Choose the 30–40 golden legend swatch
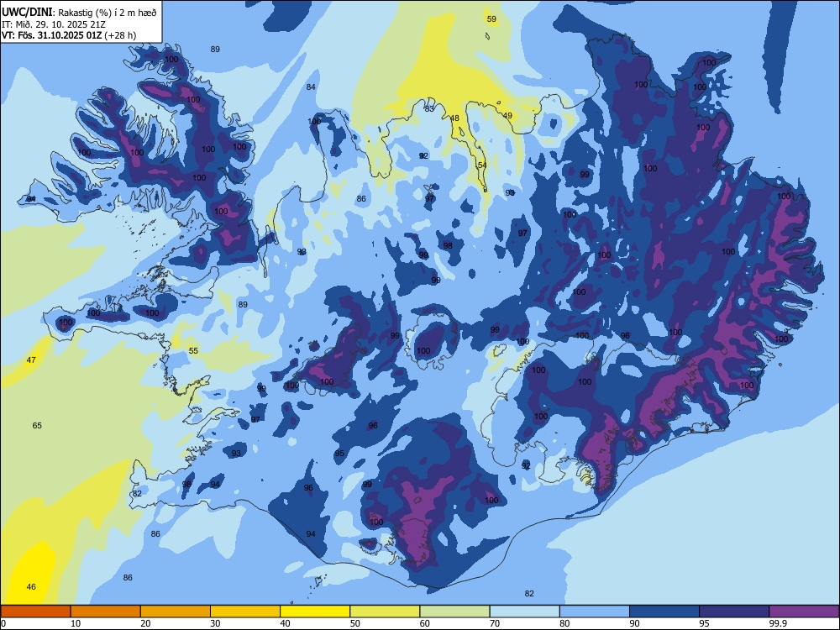840x630 pixels. 245,612
